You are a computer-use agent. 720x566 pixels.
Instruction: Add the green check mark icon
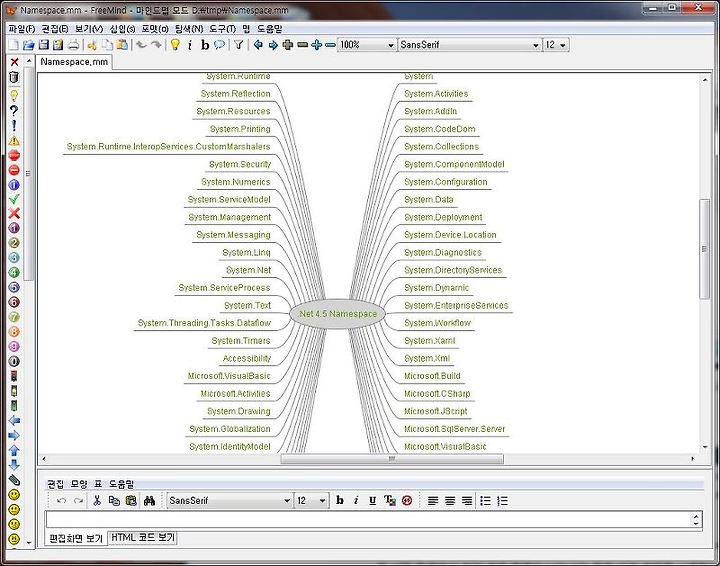[x=14, y=199]
